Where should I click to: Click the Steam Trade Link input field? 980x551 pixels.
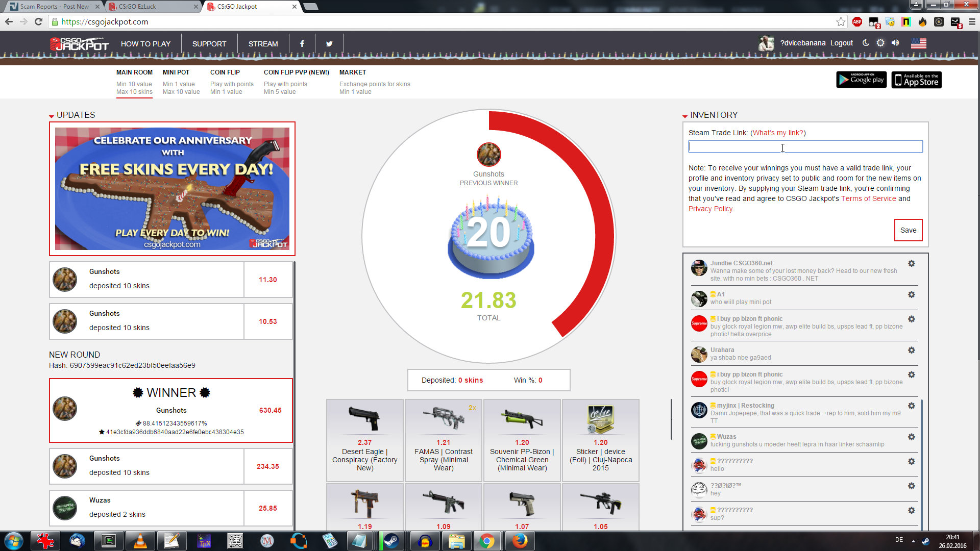coord(805,147)
